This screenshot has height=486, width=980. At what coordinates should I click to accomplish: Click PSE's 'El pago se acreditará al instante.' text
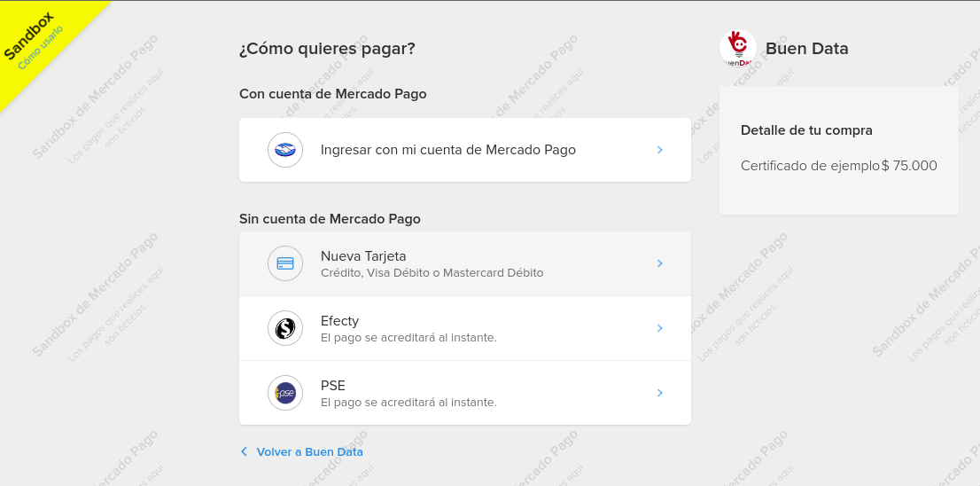point(408,402)
